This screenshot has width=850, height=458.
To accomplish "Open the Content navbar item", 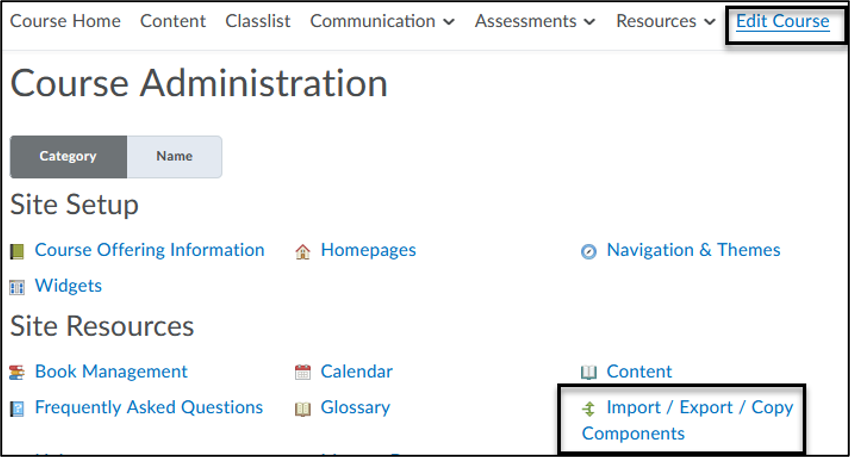I will [x=173, y=21].
